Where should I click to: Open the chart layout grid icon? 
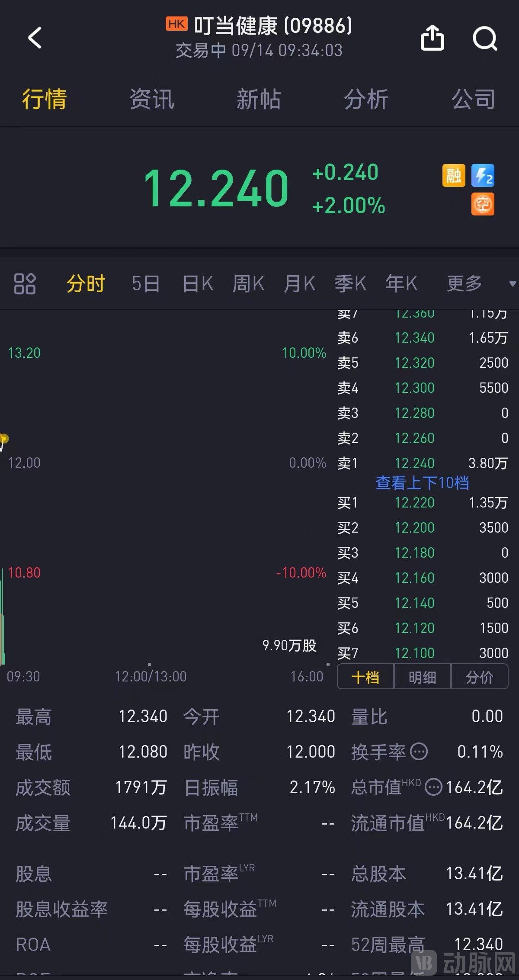click(25, 284)
